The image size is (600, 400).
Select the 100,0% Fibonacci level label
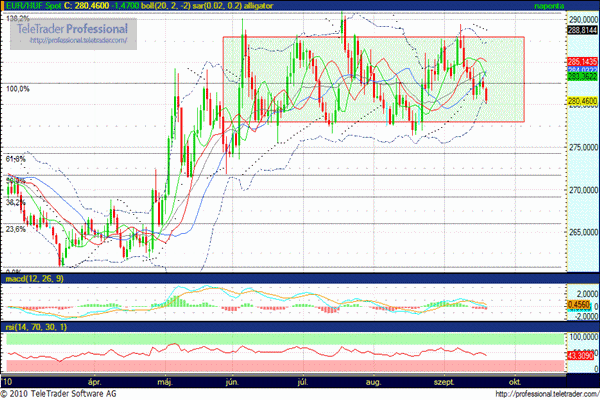(17, 89)
